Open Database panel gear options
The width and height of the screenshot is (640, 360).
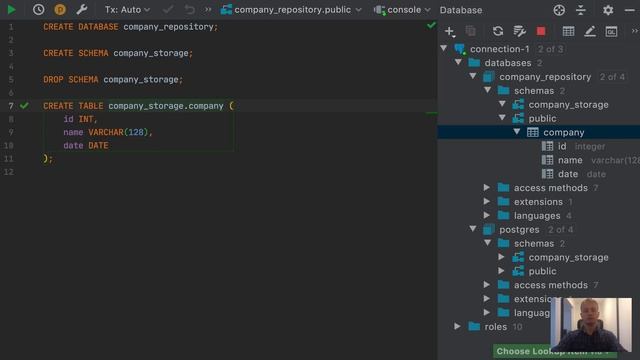tap(608, 10)
